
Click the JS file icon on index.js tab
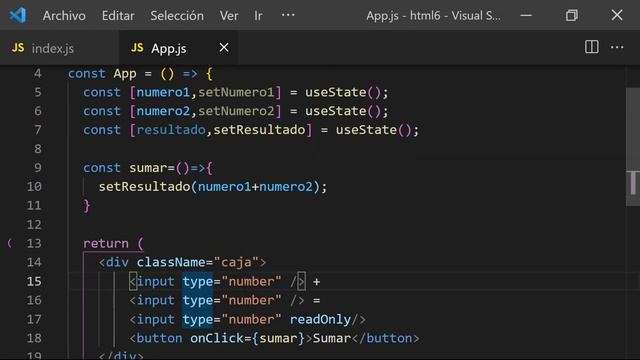(18, 48)
